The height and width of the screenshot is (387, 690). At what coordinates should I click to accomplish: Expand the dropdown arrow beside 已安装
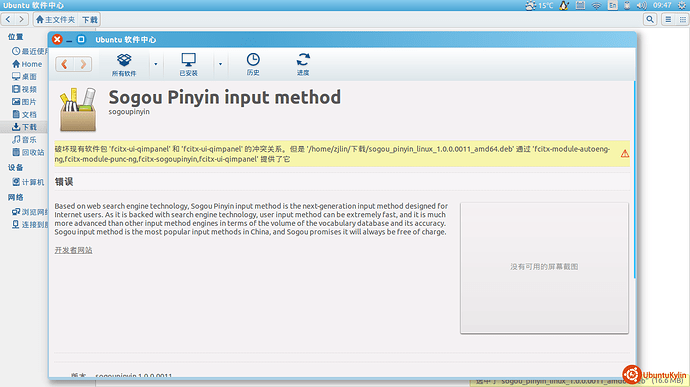pos(220,64)
